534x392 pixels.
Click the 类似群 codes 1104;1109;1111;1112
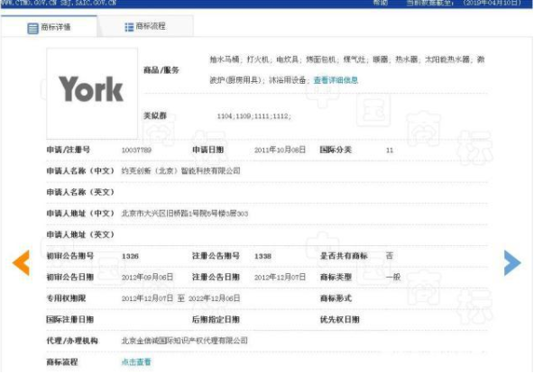254,116
